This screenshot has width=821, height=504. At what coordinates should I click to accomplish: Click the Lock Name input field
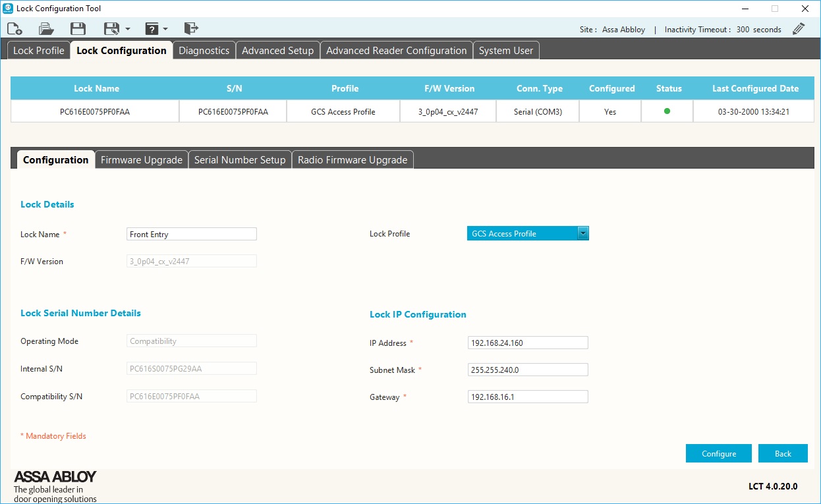click(x=191, y=235)
